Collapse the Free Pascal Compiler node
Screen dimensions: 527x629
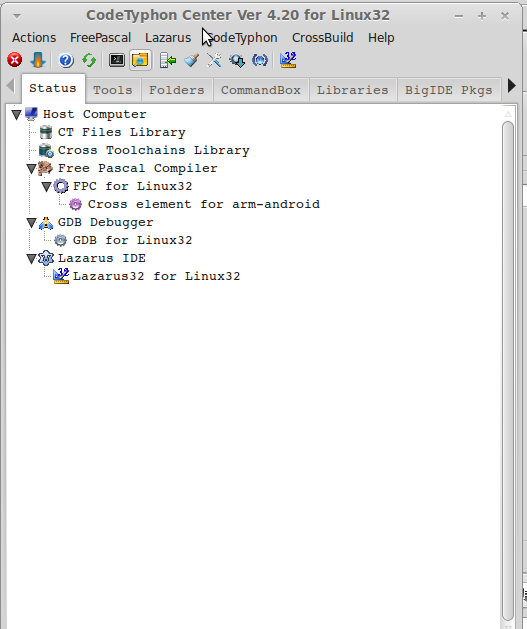(31, 168)
